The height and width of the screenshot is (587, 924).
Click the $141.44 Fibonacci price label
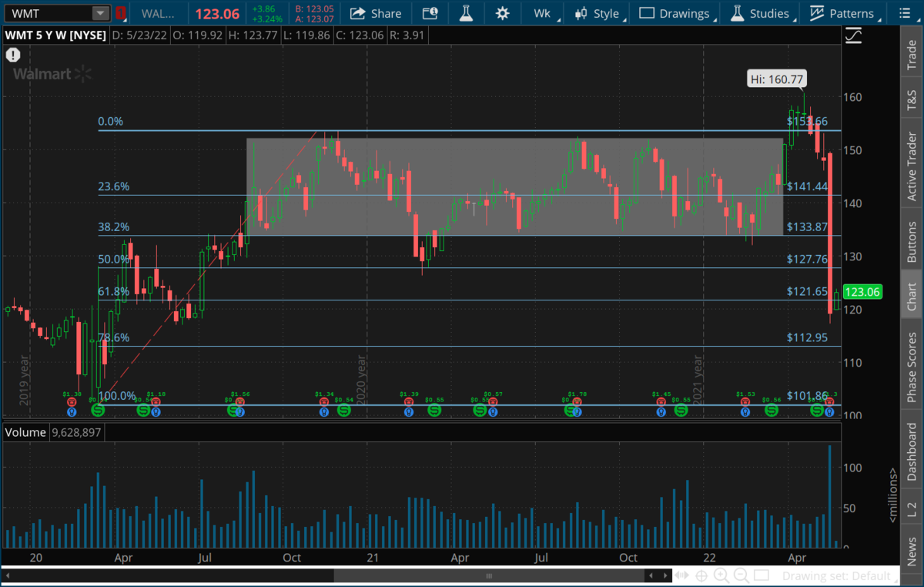(807, 186)
